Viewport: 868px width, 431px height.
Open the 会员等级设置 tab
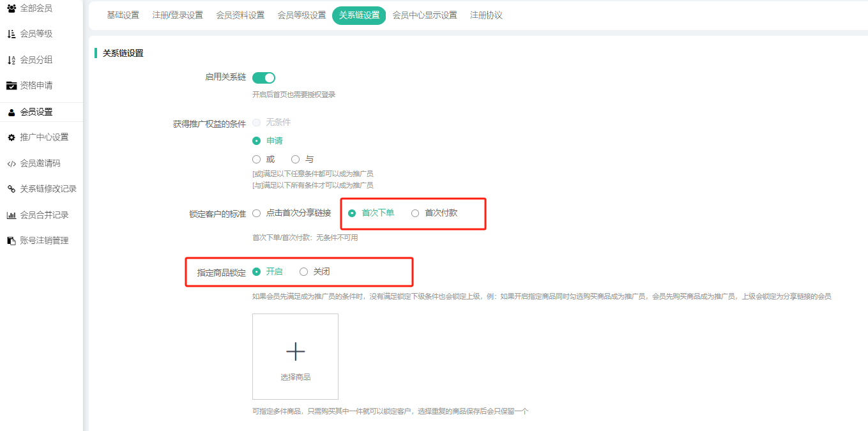tap(301, 15)
